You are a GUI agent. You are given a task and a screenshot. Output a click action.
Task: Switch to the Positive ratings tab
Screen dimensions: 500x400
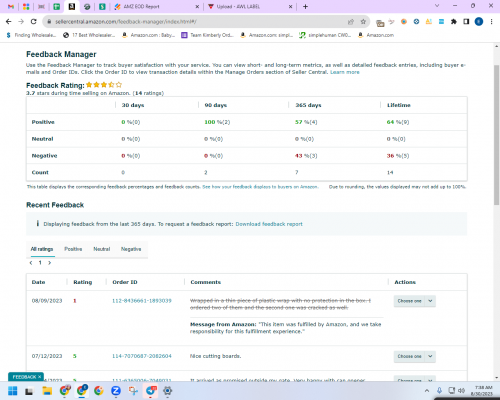click(73, 249)
